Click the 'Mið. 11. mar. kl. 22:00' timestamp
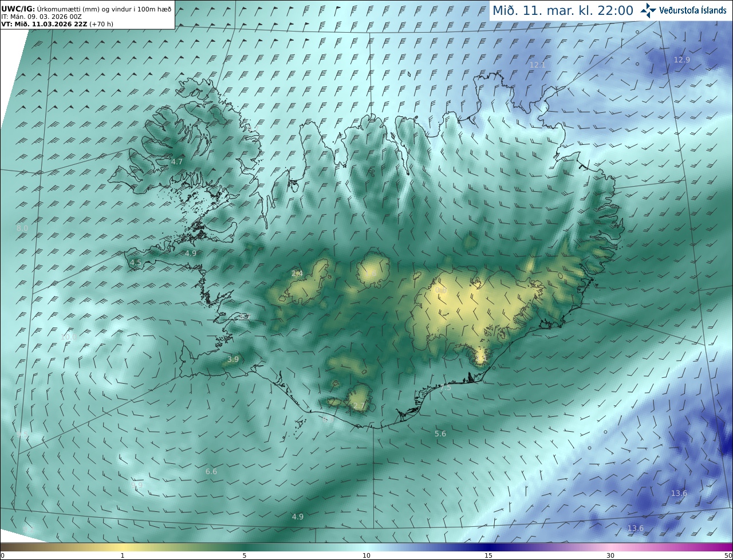This screenshot has width=733, height=560. coord(563,10)
